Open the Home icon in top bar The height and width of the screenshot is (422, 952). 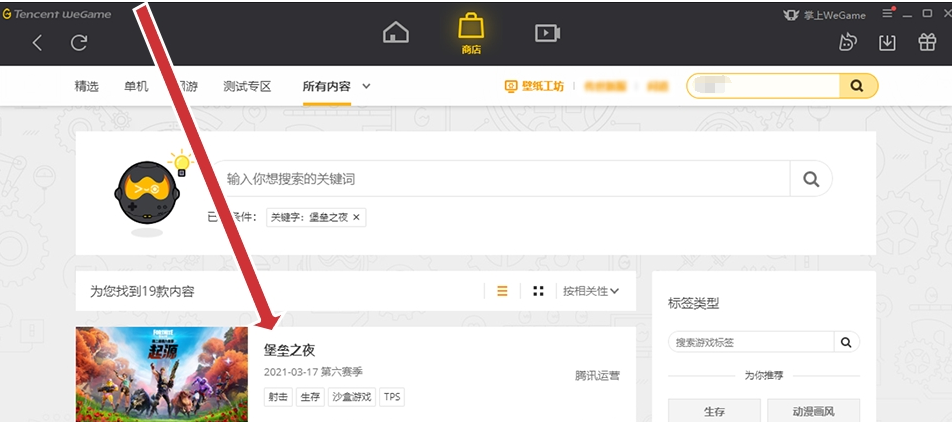(395, 32)
